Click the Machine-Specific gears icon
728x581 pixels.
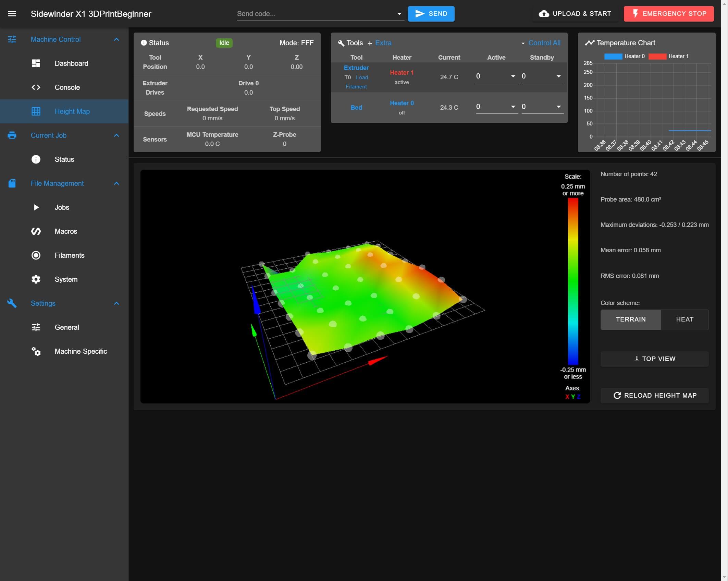36,351
